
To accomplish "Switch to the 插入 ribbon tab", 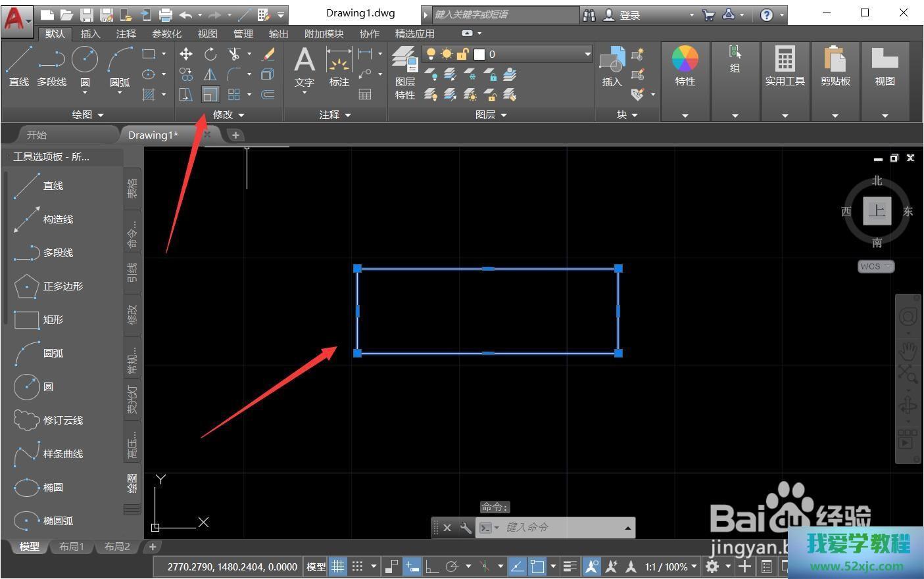I will pos(90,34).
